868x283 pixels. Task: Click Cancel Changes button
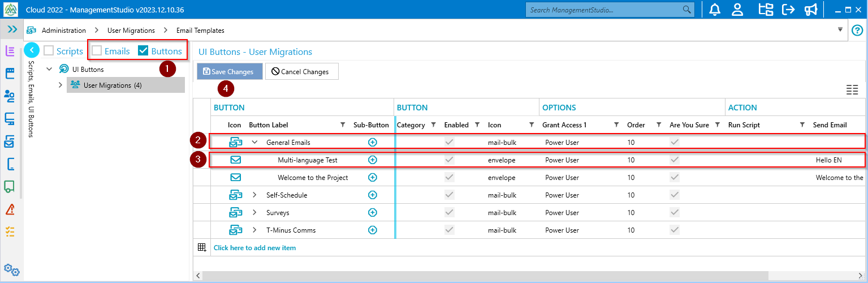pos(301,71)
